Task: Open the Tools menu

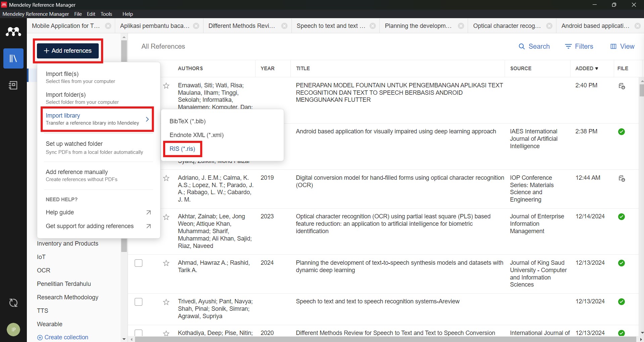Action: (106, 14)
